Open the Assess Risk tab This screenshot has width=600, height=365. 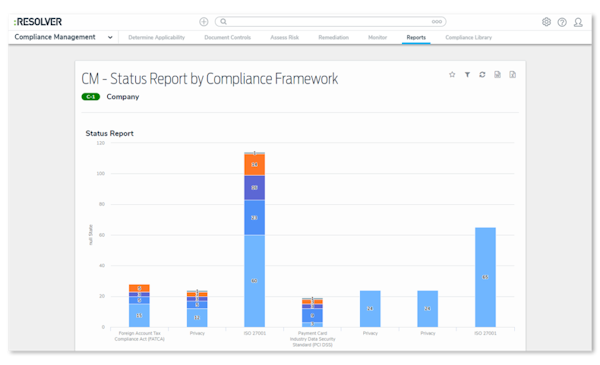click(284, 37)
